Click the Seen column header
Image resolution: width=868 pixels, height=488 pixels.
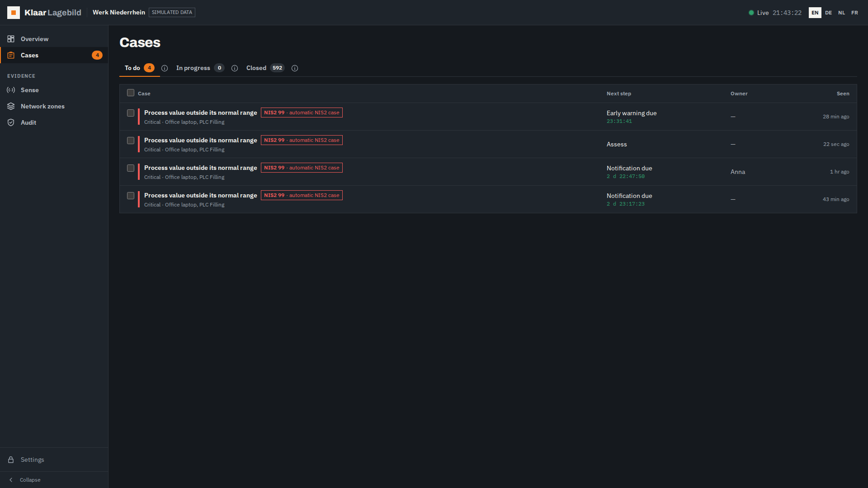pos(843,94)
